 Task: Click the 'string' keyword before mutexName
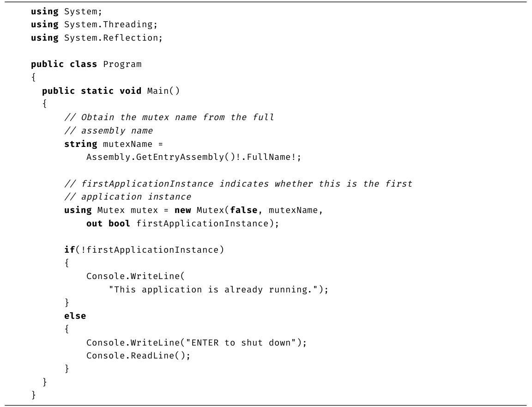(80, 144)
